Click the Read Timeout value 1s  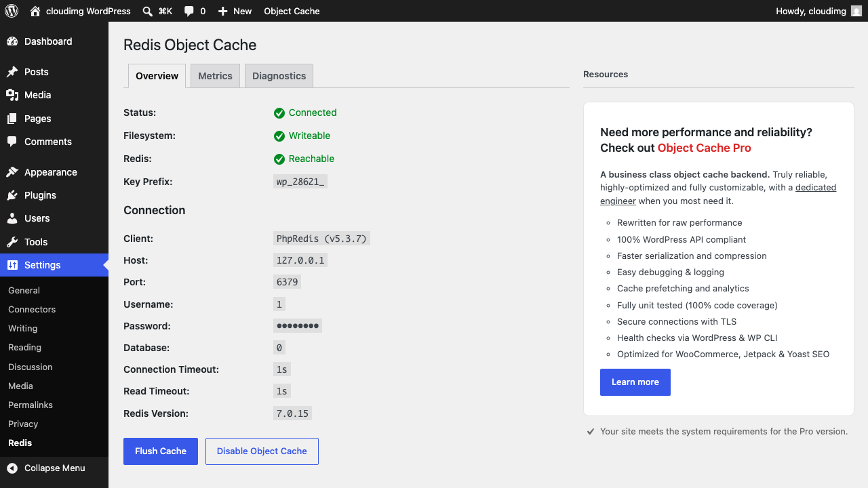tap(282, 391)
